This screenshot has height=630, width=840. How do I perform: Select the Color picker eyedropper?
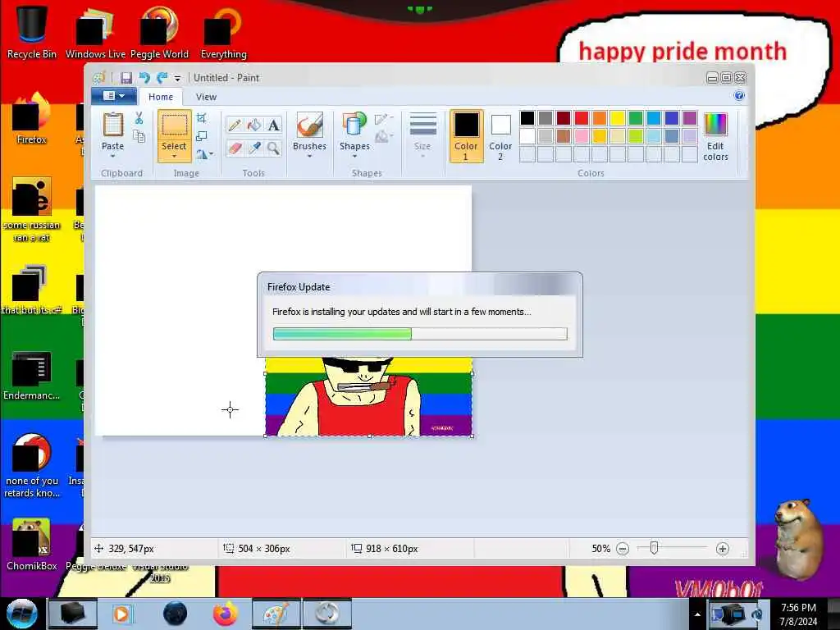point(254,148)
